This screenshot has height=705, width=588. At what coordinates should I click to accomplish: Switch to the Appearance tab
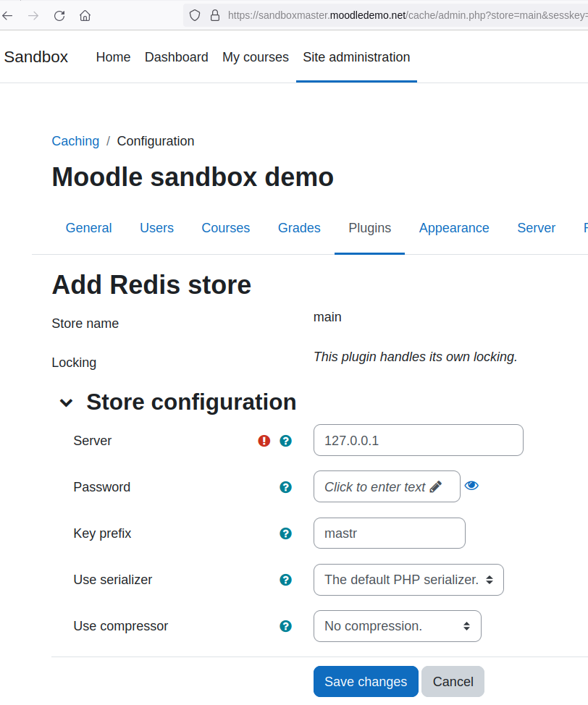[454, 228]
